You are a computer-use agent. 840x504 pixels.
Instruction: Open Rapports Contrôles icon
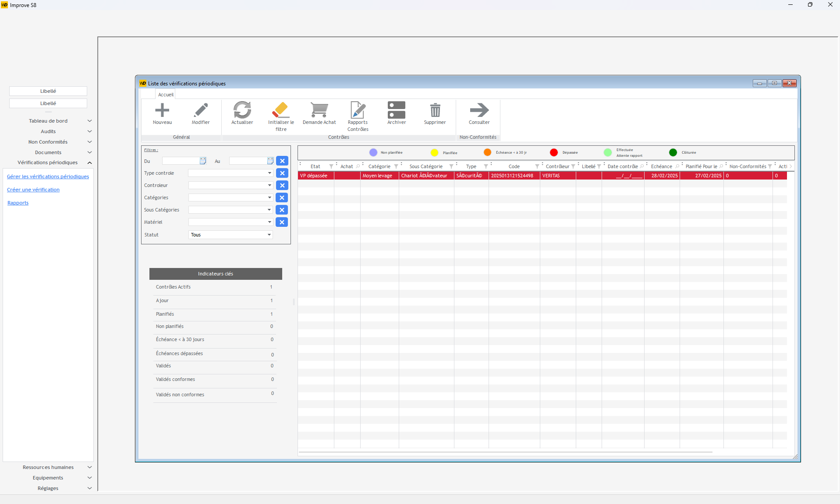pyautogui.click(x=358, y=110)
